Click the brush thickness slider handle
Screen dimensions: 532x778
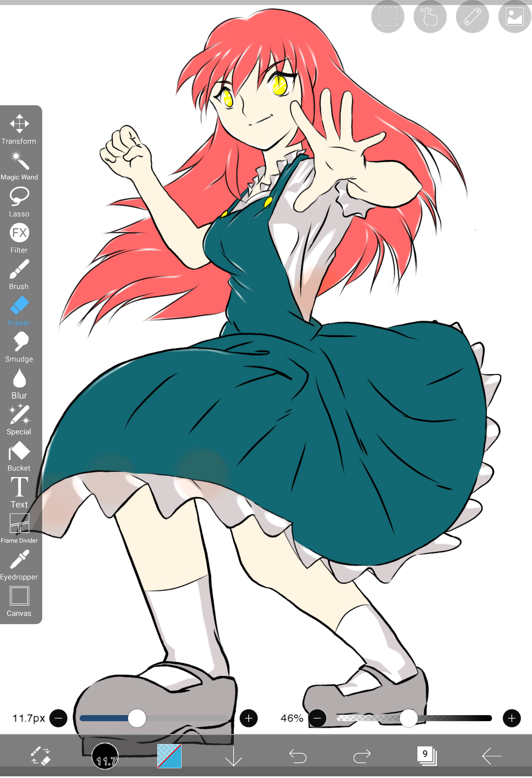[x=137, y=719]
